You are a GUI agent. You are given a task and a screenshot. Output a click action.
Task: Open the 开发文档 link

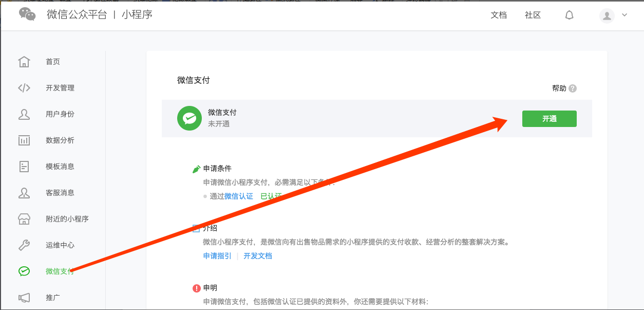(258, 256)
